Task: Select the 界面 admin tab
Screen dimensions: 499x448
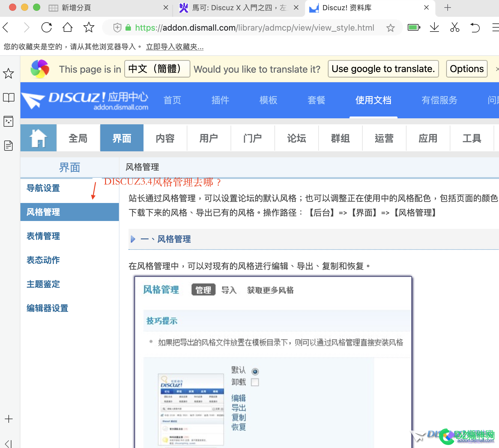Action: point(122,138)
